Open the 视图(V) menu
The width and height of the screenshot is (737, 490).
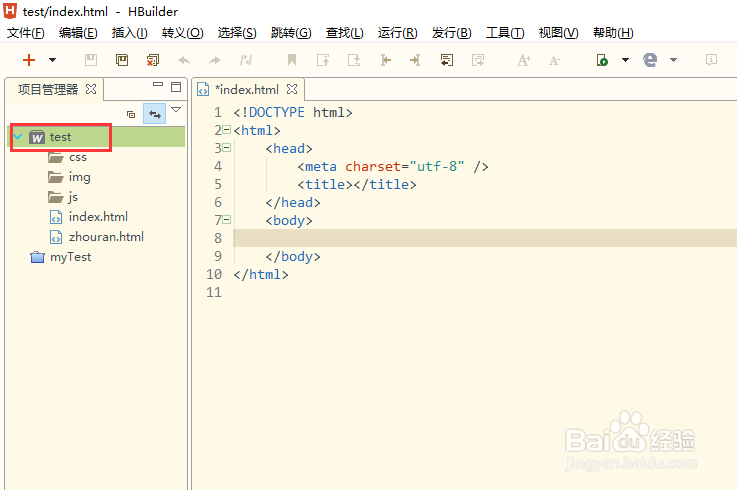(x=558, y=33)
